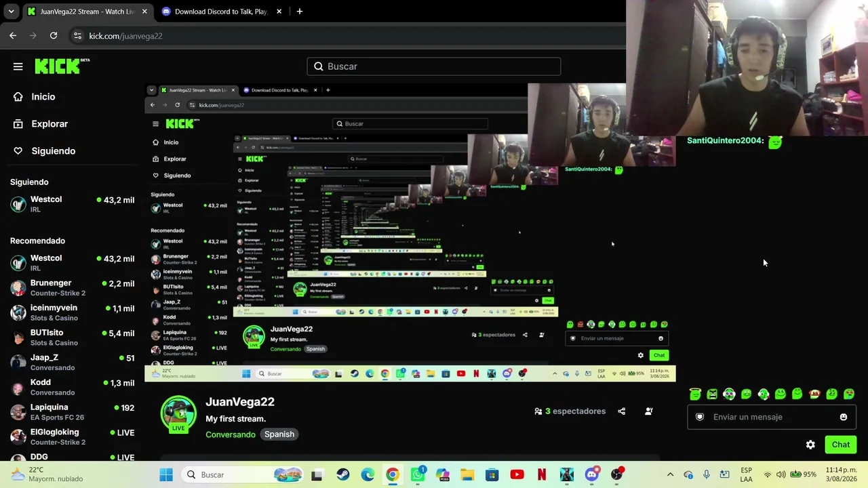Viewport: 868px width, 488px height.
Task: Click "My first stream." title text
Action: tap(235, 419)
